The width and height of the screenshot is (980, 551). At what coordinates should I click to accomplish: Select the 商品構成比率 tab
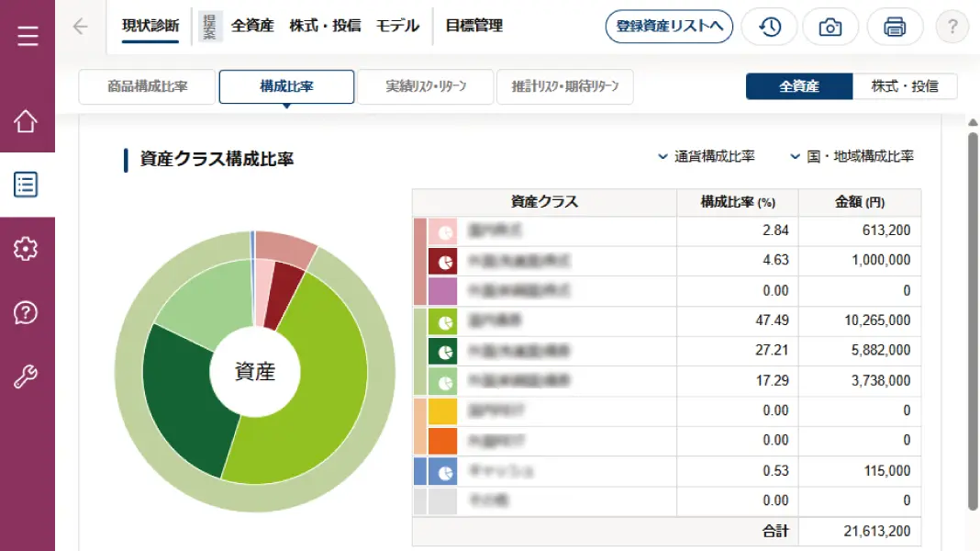pyautogui.click(x=147, y=86)
